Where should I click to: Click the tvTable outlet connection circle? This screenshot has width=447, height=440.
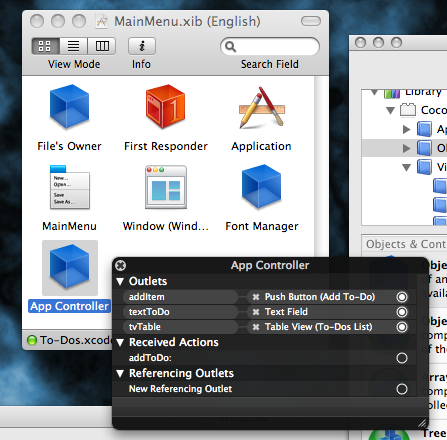coord(402,327)
